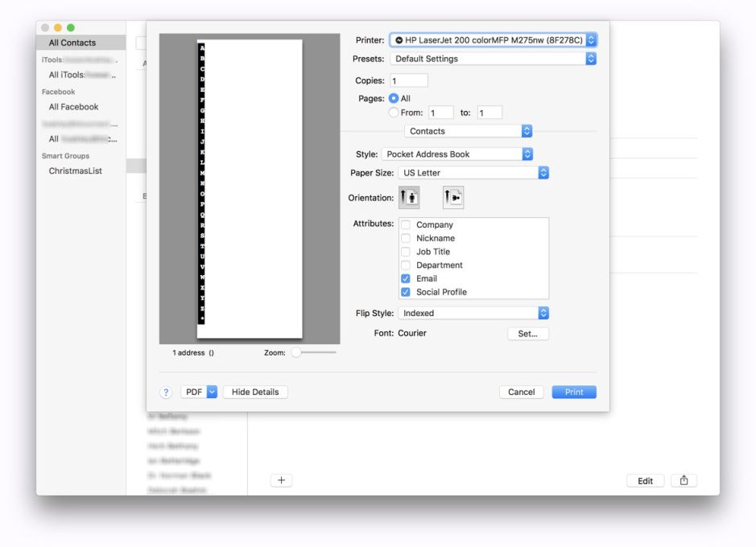756x547 pixels.
Task: Select All Facebook in the sidebar
Action: point(73,106)
